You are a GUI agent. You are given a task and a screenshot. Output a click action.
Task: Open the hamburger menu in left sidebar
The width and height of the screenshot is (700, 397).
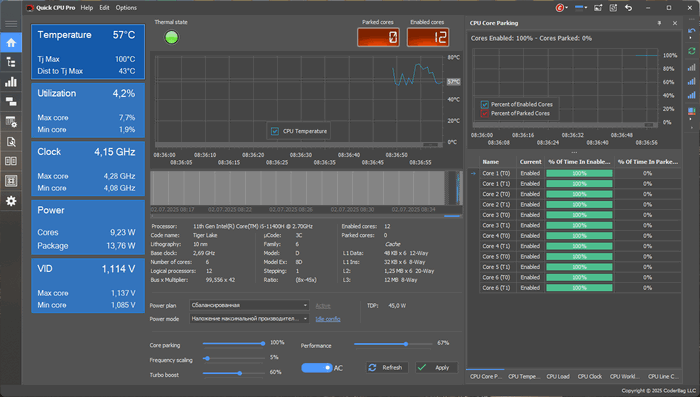point(11,24)
